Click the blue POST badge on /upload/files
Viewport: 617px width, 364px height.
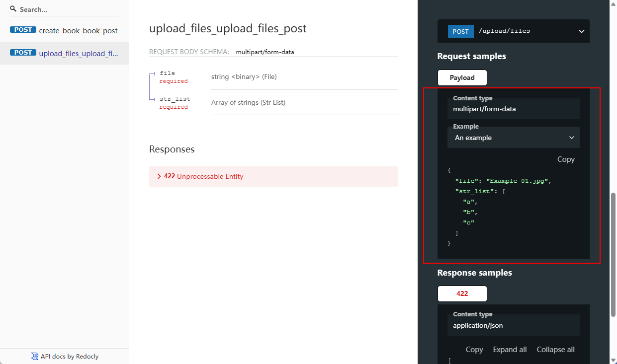[x=460, y=31]
